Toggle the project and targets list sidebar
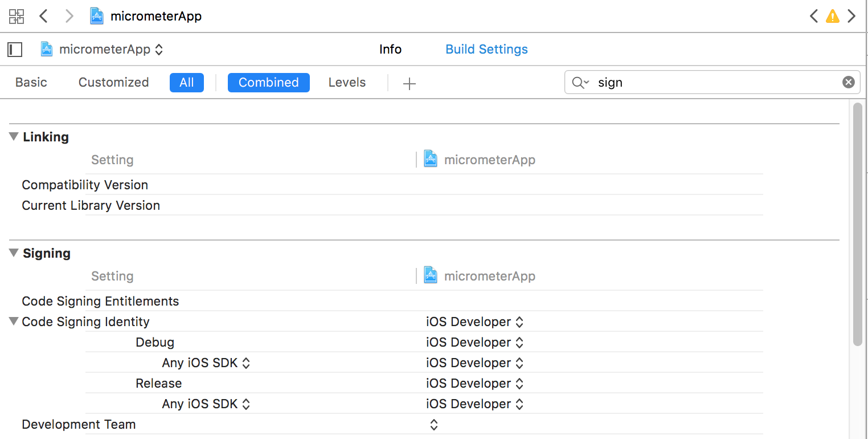This screenshot has height=439, width=868. tap(15, 50)
